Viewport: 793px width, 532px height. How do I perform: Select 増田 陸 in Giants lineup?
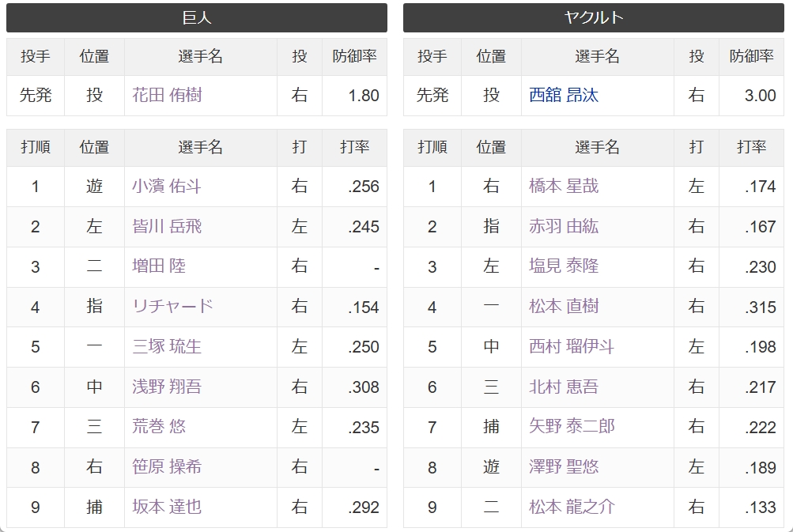[x=159, y=266]
